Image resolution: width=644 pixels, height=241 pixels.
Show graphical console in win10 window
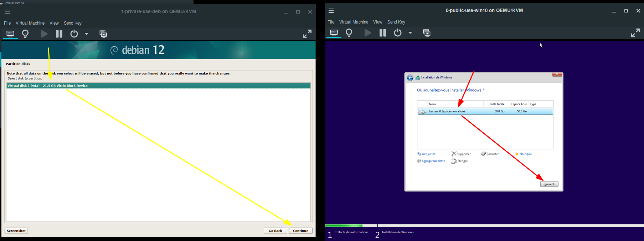click(334, 33)
